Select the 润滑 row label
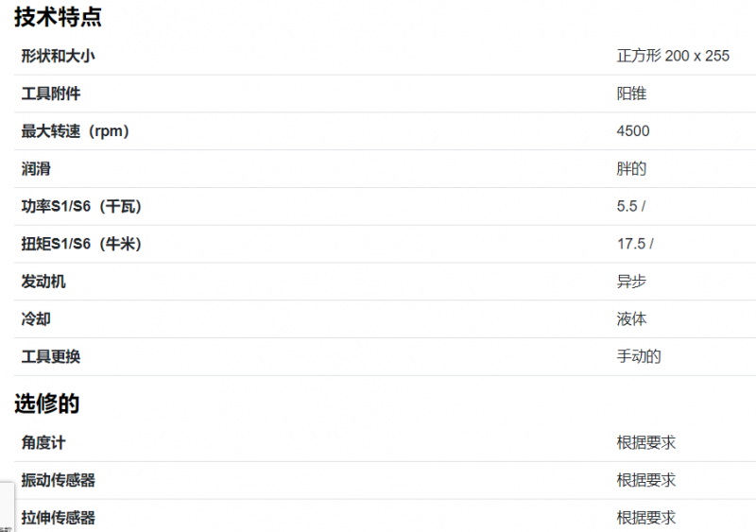The image size is (756, 532). coord(36,169)
